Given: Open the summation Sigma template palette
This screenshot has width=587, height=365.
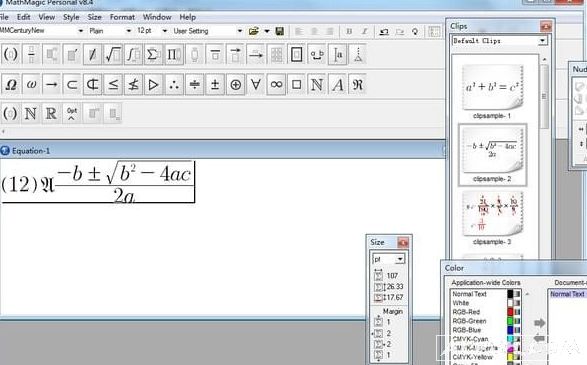Looking at the screenshot, I should 153,55.
